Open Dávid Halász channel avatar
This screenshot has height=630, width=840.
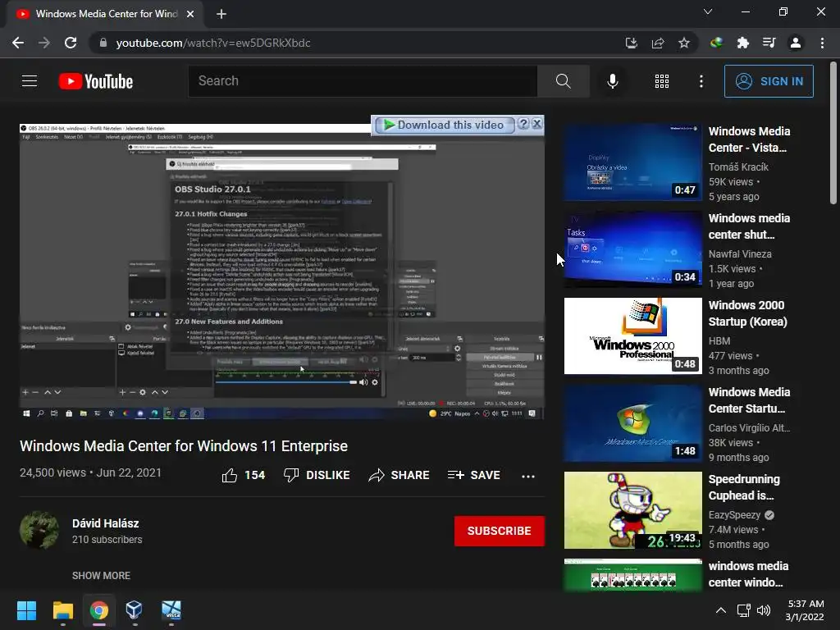click(39, 531)
